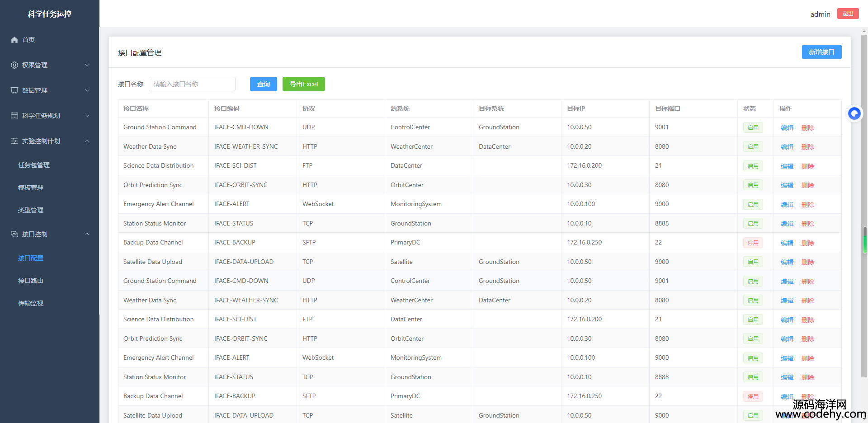Open the 接口路由 menu item
This screenshot has height=423, width=868.
[31, 281]
